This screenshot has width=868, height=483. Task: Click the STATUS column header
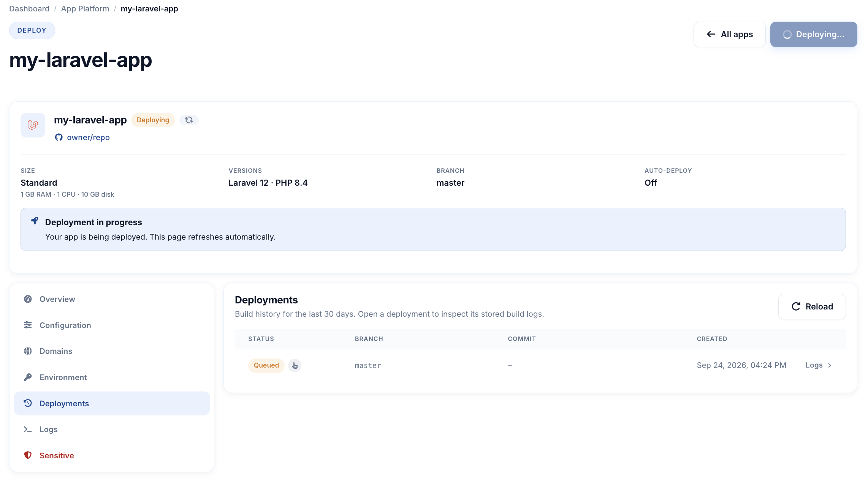point(261,339)
